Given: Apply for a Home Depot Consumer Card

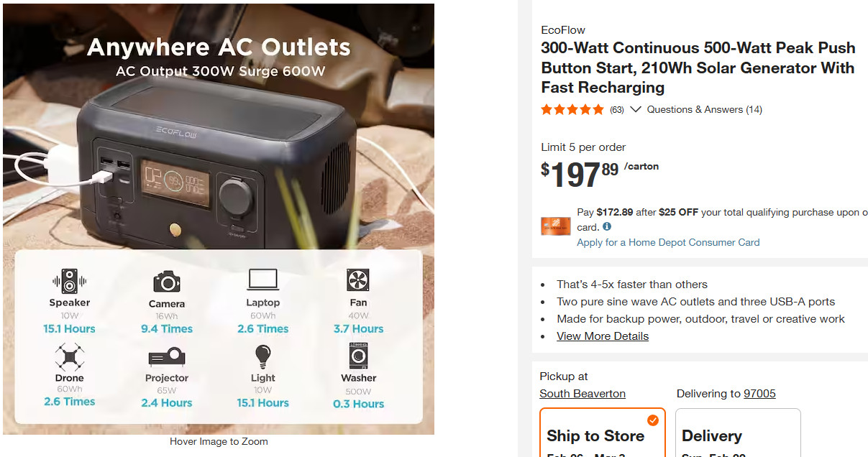Looking at the screenshot, I should pyautogui.click(x=668, y=242).
